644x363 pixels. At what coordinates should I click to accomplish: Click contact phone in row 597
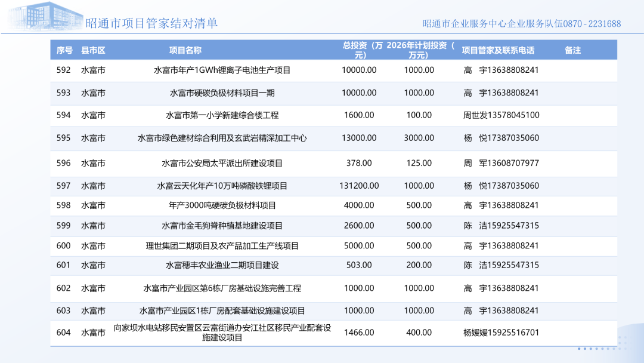click(x=501, y=186)
